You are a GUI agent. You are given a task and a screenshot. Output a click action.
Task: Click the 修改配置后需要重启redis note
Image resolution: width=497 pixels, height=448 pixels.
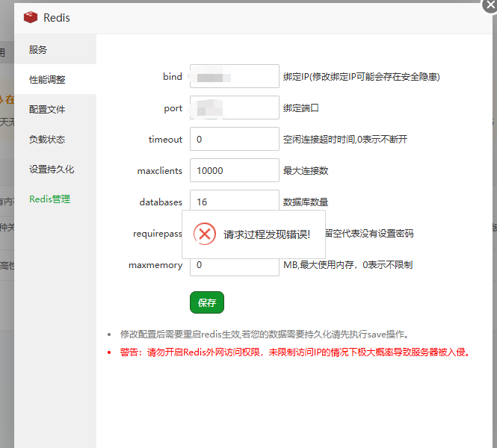point(265,335)
